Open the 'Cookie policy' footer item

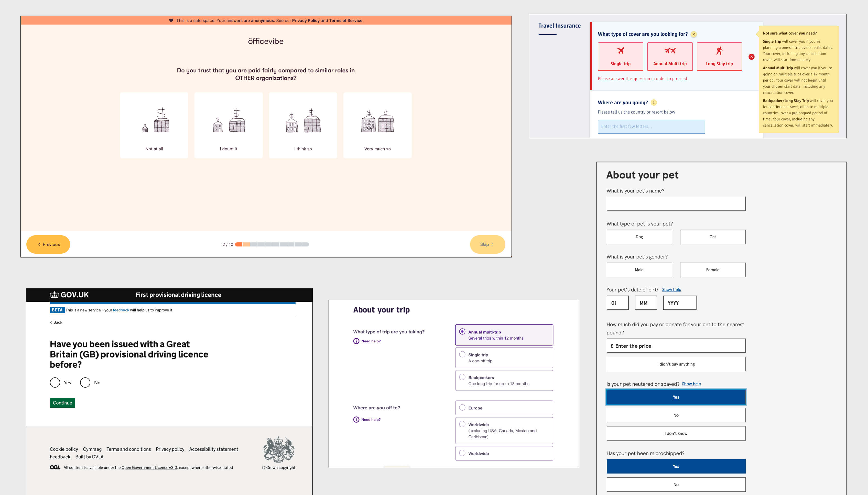[x=64, y=449]
